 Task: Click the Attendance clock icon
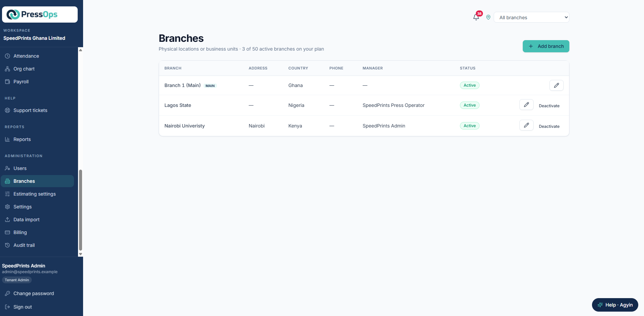[x=7, y=56]
